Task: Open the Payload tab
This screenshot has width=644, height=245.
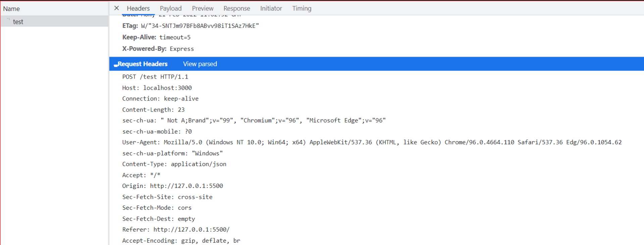Action: pos(171,8)
